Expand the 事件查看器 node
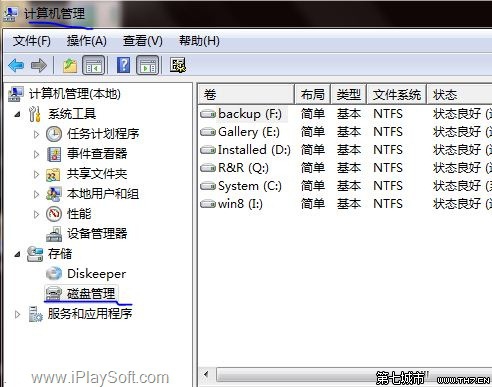Image resolution: width=492 pixels, height=387 pixels. [x=36, y=154]
